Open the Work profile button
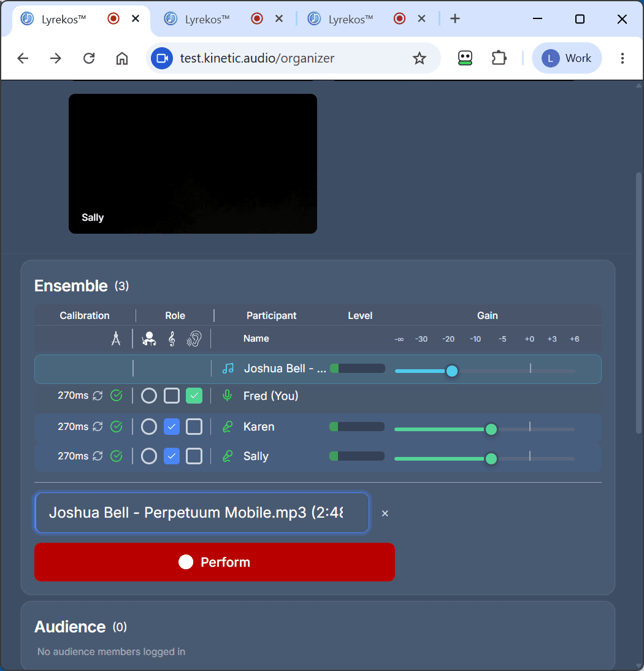Image resolution: width=644 pixels, height=671 pixels. pyautogui.click(x=567, y=58)
